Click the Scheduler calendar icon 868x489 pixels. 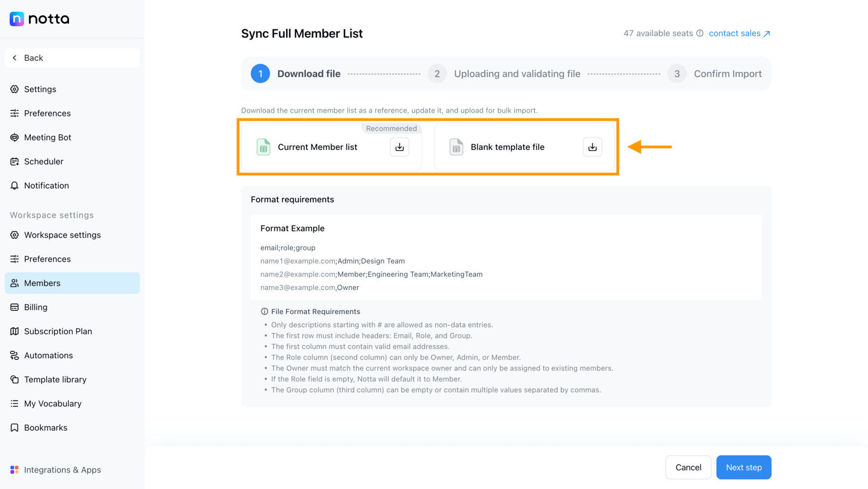14,161
